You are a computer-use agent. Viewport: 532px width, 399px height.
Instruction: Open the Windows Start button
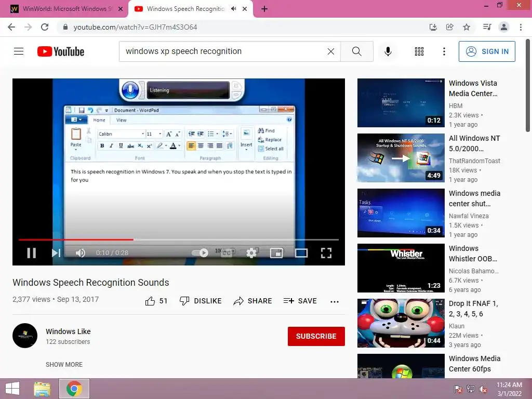point(12,389)
